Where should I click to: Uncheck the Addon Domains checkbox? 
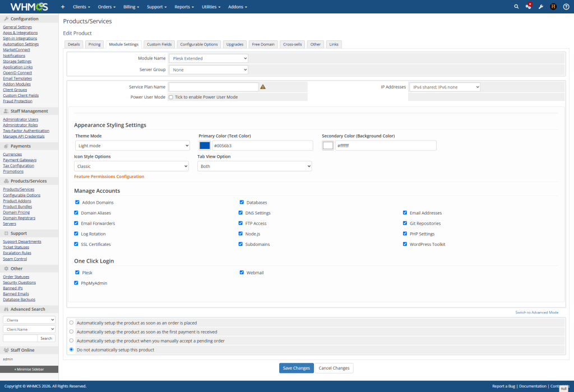tap(77, 202)
